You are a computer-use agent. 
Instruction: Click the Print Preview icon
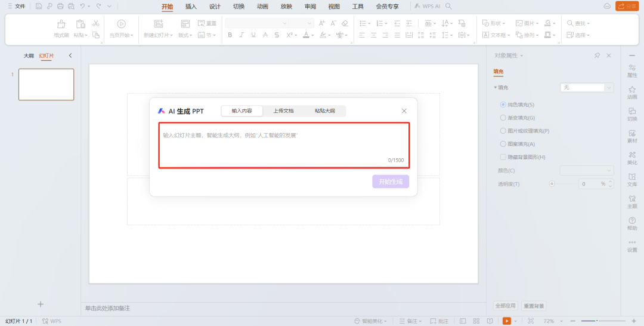[x=71, y=6]
